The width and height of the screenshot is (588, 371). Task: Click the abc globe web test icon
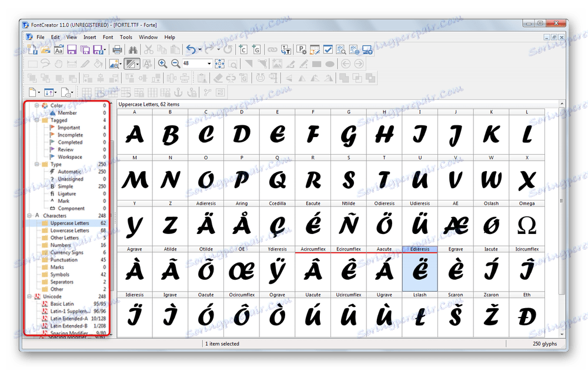pos(354,49)
